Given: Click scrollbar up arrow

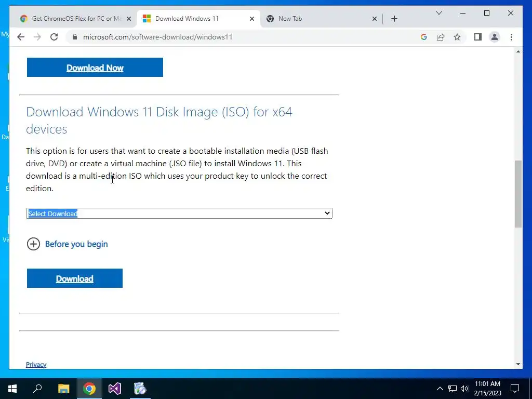Looking at the screenshot, I should coord(518,51).
